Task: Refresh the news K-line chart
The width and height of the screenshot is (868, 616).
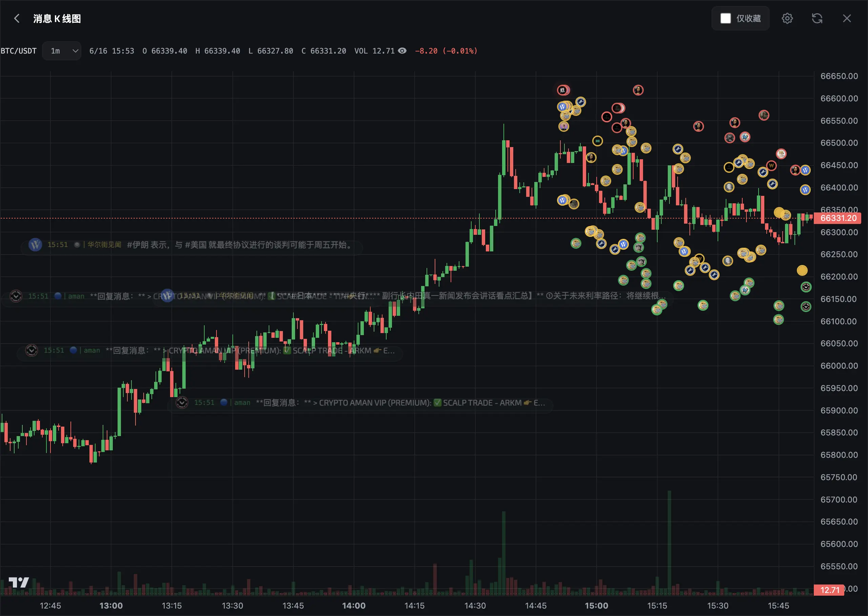Action: pos(817,18)
